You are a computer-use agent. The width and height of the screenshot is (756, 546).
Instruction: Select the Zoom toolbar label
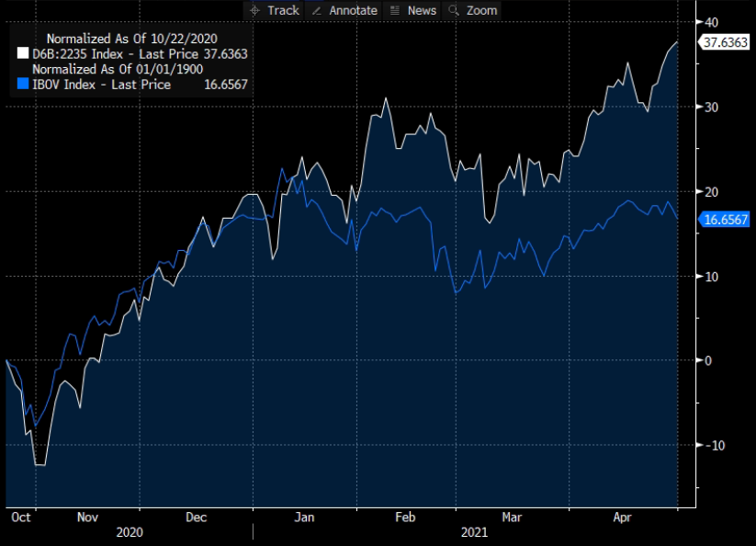[481, 11]
